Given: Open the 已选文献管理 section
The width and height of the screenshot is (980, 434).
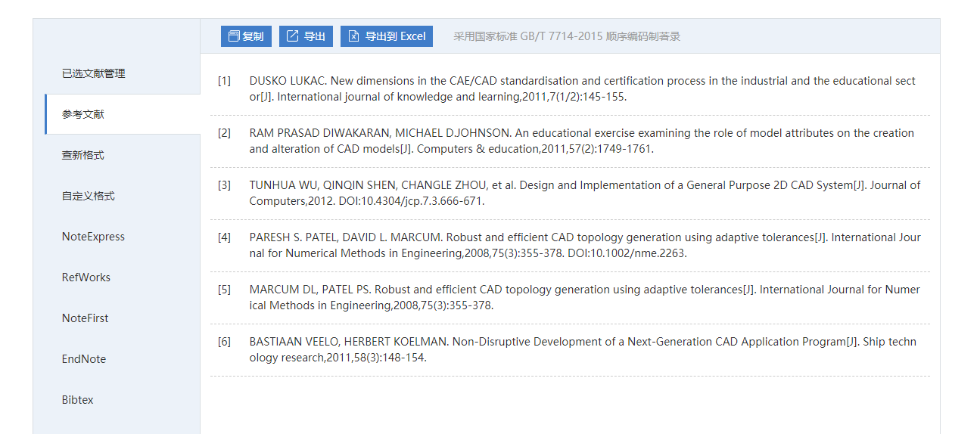Looking at the screenshot, I should (94, 73).
